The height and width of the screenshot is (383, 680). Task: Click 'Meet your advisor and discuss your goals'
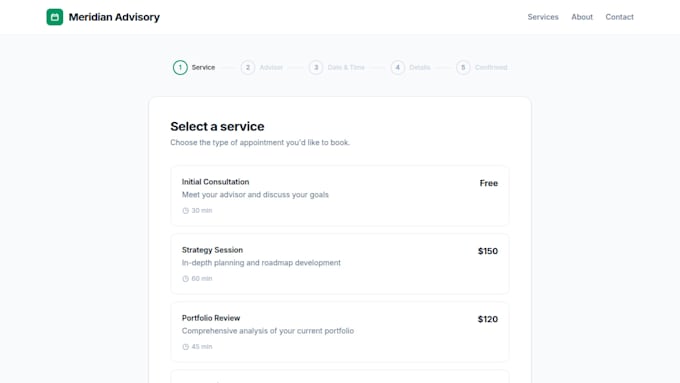coord(255,195)
